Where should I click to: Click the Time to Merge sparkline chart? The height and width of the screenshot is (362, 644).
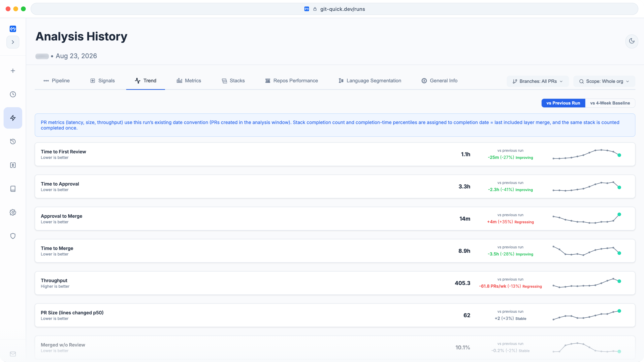(586, 251)
